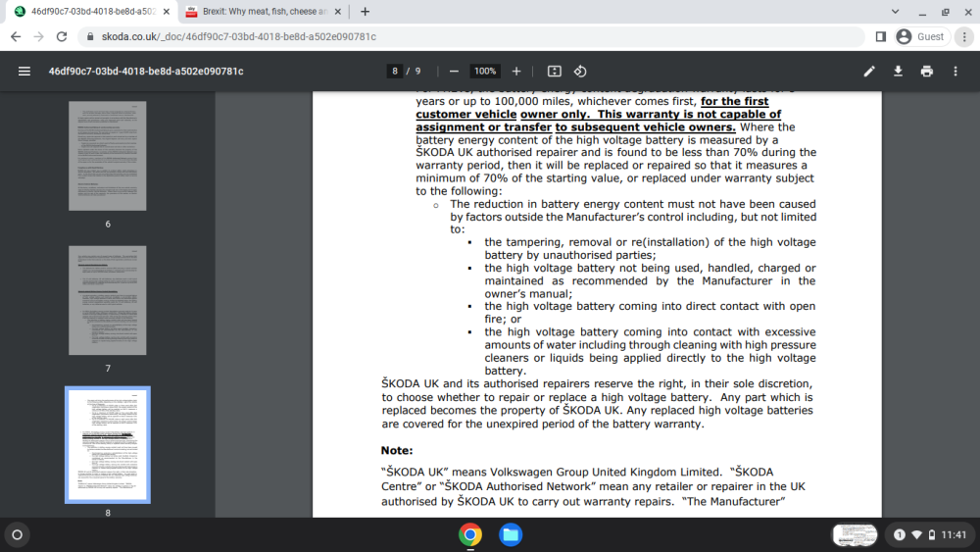Screen dimensions: 980x552
Task: Zoom out with the minus button
Action: [455, 72]
